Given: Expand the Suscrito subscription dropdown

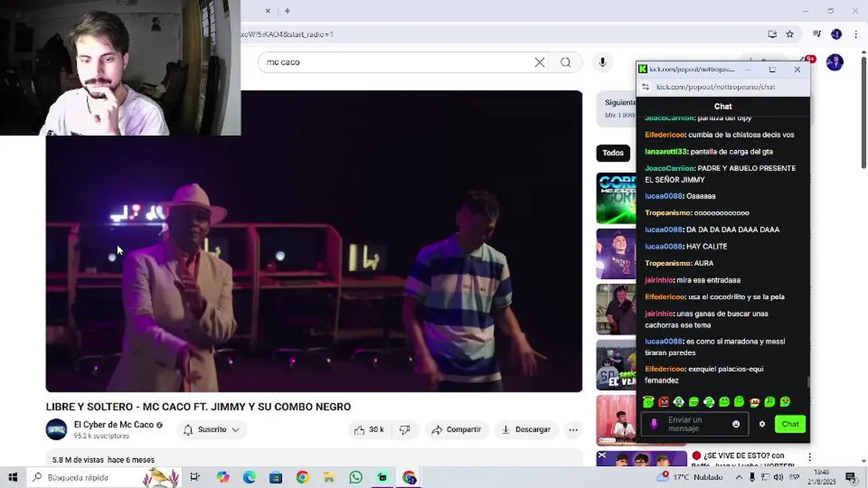Looking at the screenshot, I should point(212,430).
